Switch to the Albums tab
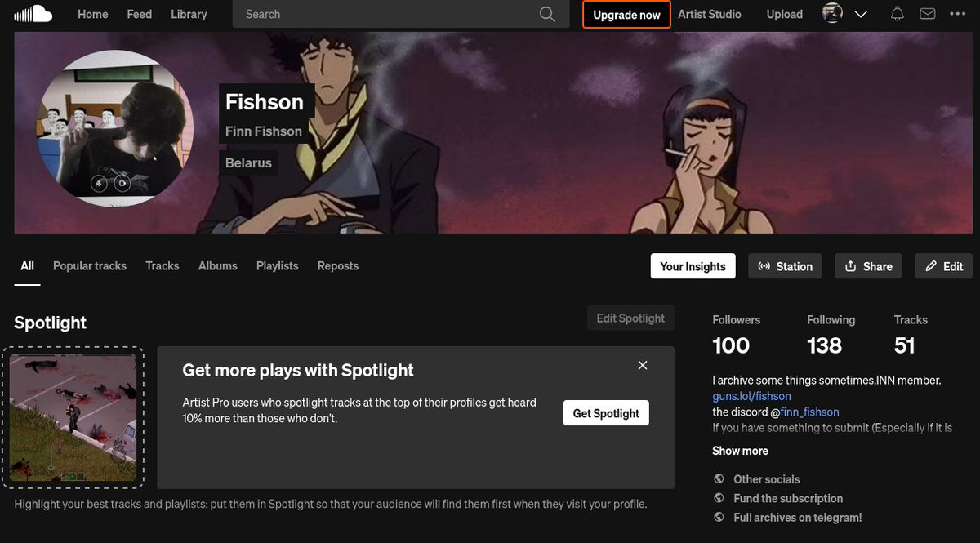The image size is (980, 543). click(x=218, y=266)
